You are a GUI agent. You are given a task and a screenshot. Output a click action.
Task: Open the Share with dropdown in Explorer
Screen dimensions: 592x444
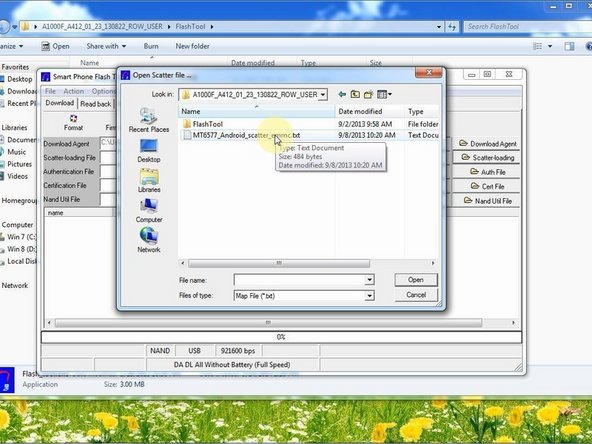pos(106,46)
